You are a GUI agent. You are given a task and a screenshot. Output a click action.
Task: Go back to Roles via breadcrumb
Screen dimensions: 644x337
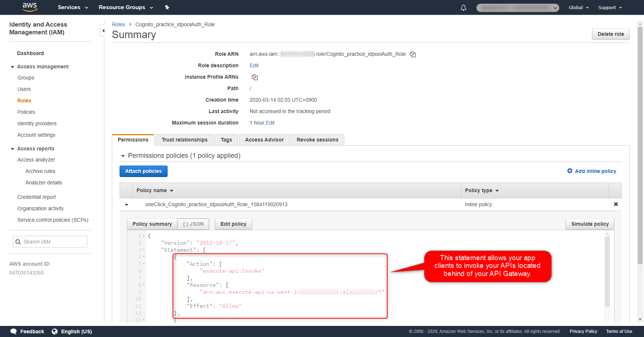point(118,24)
